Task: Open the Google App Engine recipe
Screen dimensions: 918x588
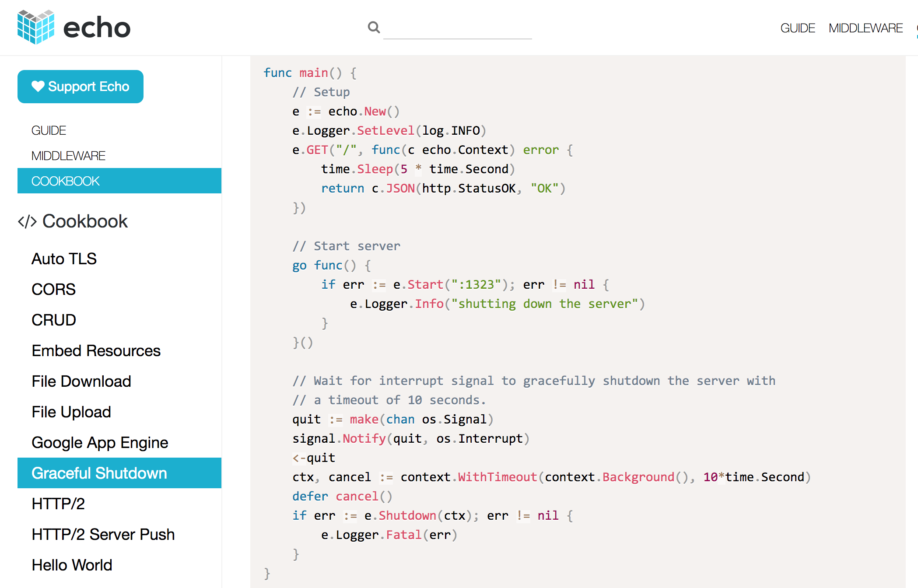Action: (x=99, y=442)
